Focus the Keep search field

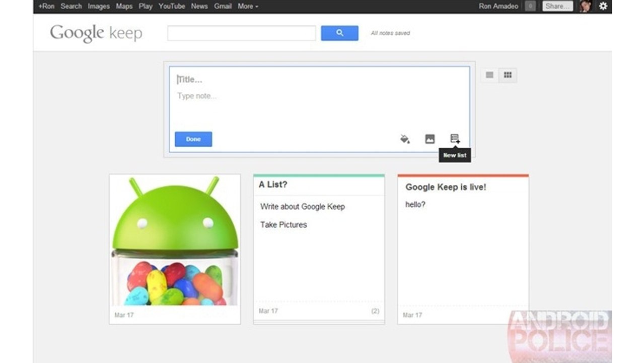(x=242, y=33)
